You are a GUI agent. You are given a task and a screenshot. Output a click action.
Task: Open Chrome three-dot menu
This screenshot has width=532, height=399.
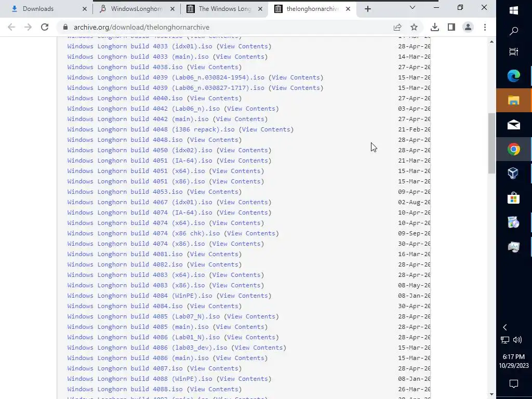point(485,27)
